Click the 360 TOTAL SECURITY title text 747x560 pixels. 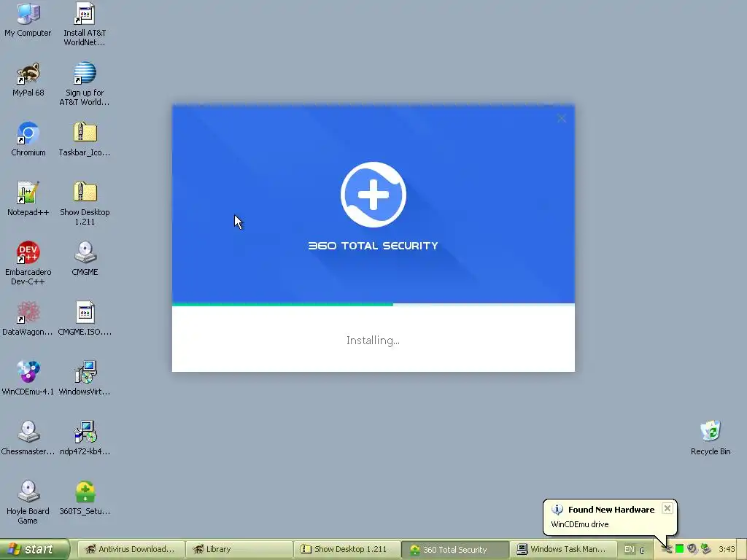tap(373, 246)
